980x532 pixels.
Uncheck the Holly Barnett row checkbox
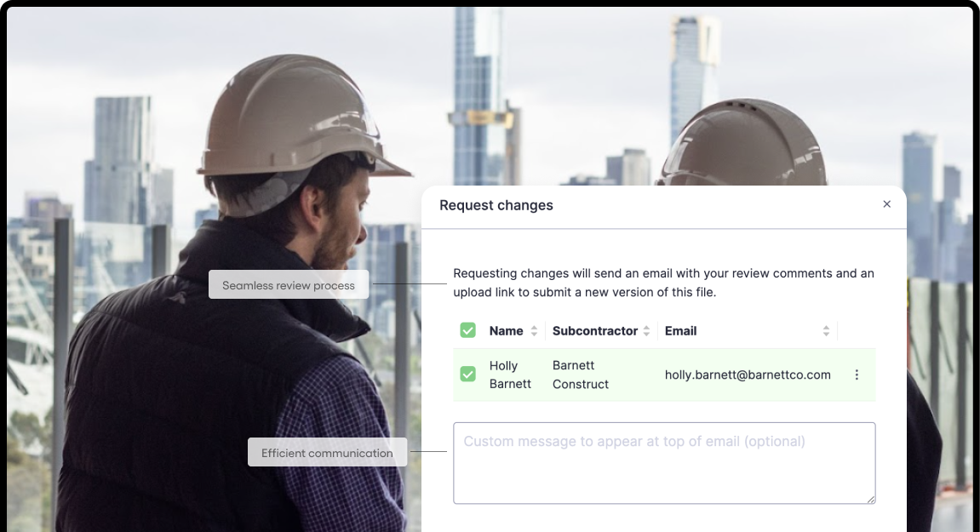[x=467, y=374]
